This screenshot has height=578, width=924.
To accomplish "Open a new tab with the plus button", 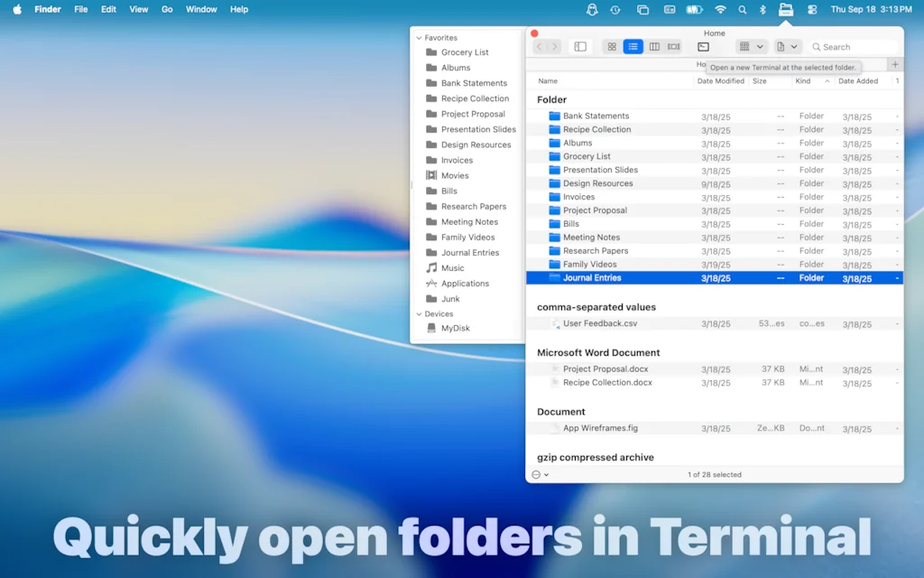I will [894, 64].
